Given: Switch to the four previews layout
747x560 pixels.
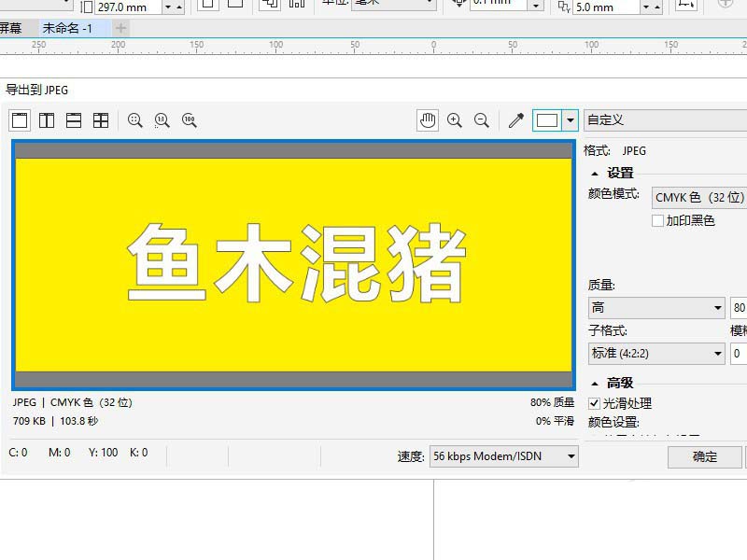Looking at the screenshot, I should coord(100,120).
